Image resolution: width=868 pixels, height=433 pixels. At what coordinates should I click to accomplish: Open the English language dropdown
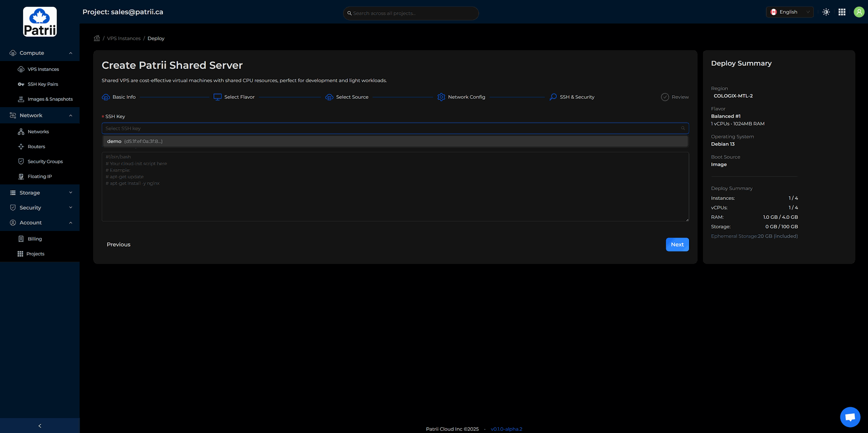[x=789, y=12]
